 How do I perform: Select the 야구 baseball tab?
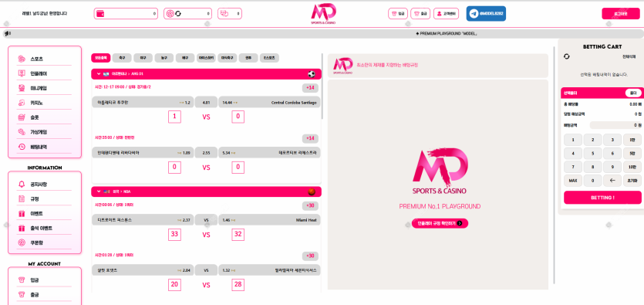(x=143, y=58)
